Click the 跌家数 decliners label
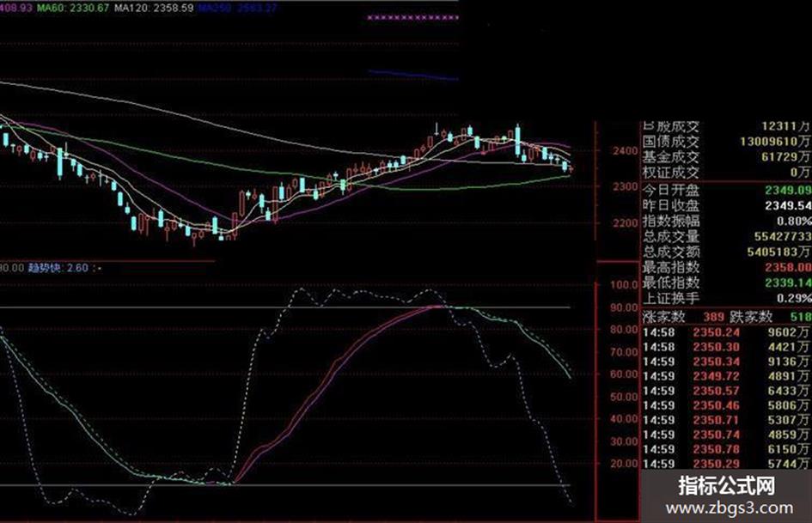 tap(751, 316)
